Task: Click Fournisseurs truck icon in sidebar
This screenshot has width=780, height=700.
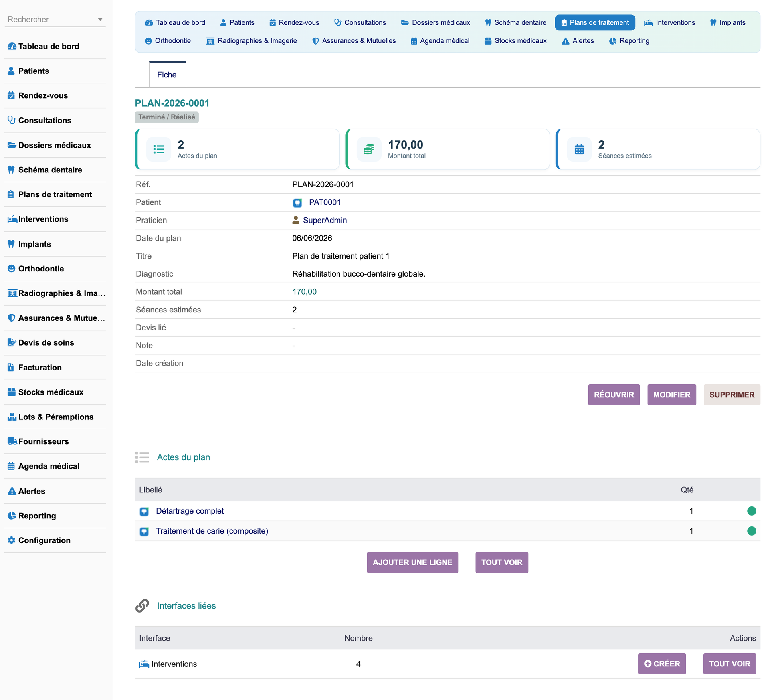Action: (x=12, y=441)
